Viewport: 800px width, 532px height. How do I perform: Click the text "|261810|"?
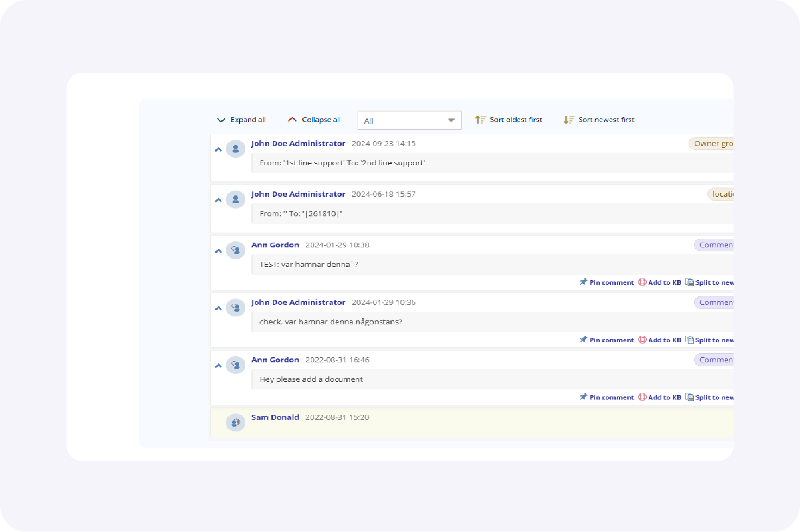(322, 214)
